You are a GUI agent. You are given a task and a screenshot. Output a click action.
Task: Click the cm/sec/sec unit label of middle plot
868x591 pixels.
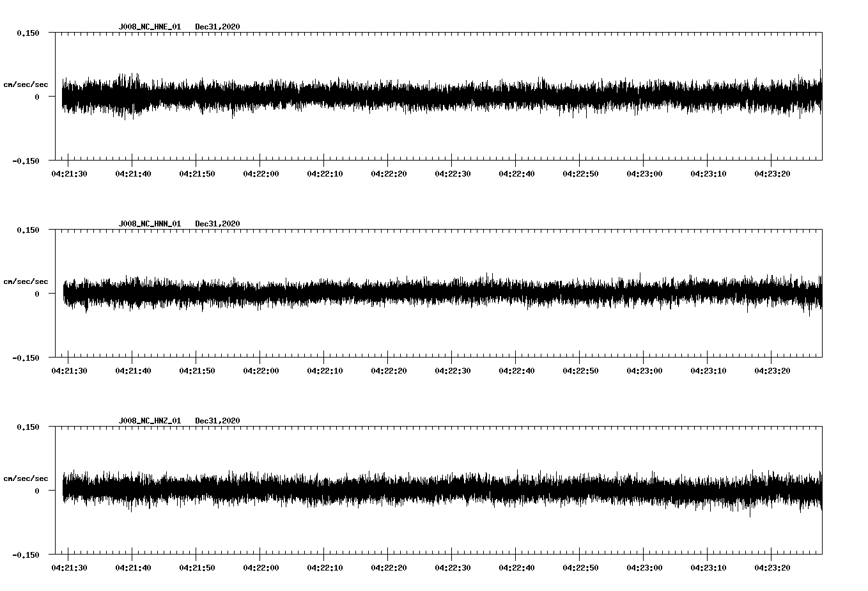click(26, 281)
